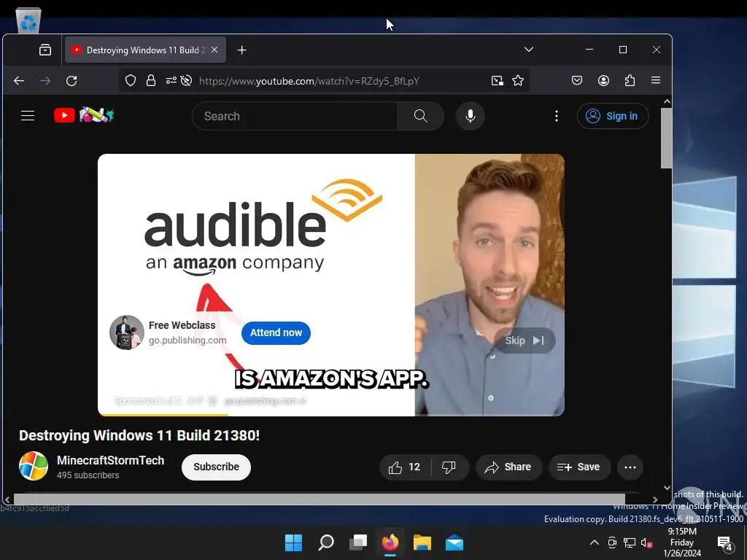Open notification center with 4 notifications

[725, 542]
